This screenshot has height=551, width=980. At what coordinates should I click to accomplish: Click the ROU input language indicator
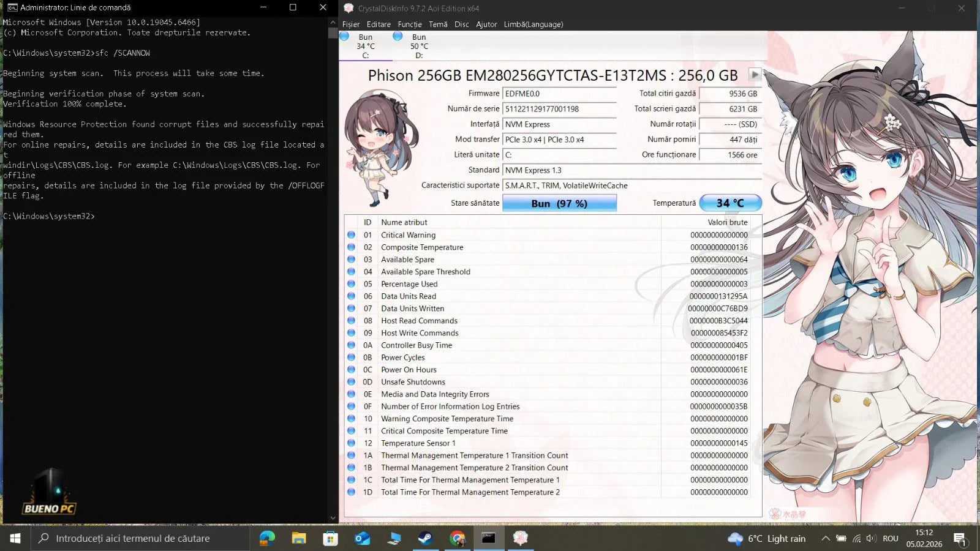pos(891,538)
